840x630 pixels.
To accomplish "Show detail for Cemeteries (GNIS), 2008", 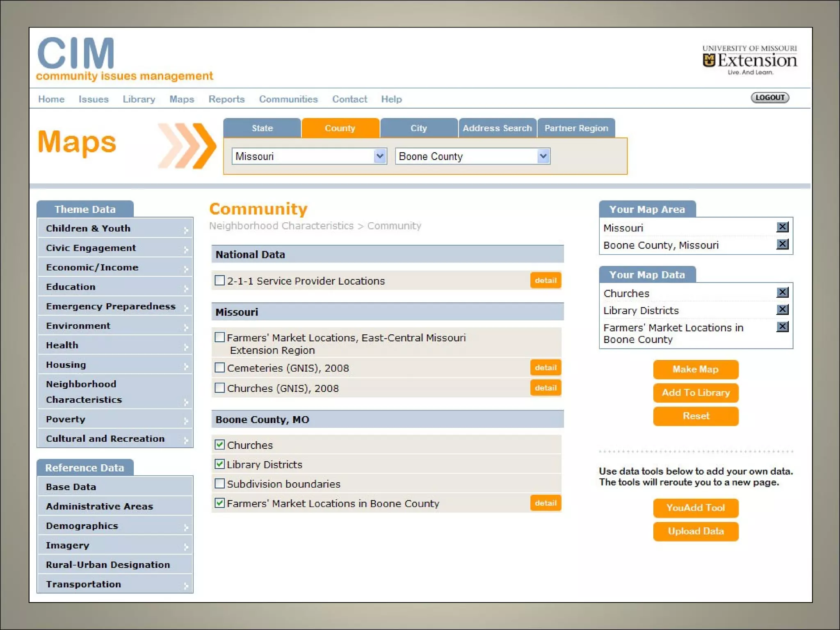I will (545, 367).
